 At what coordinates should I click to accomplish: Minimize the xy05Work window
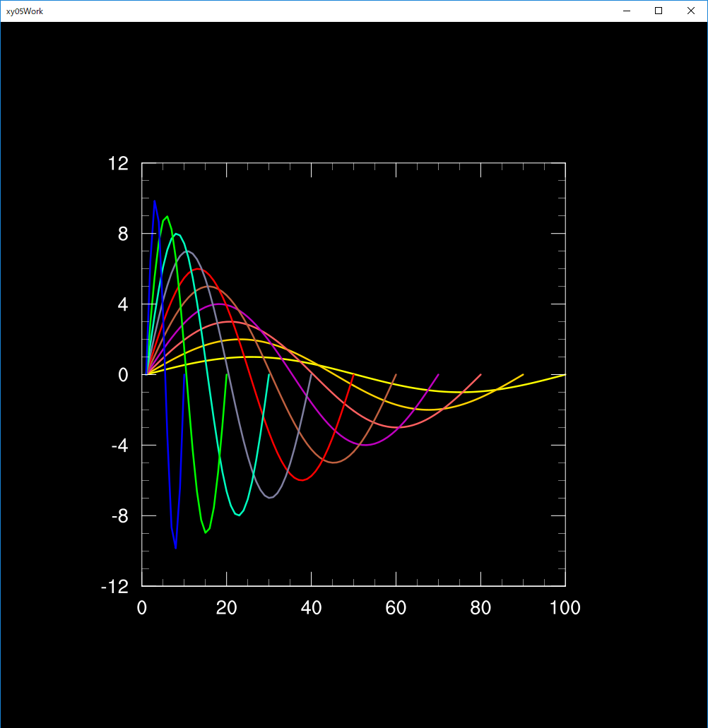625,11
